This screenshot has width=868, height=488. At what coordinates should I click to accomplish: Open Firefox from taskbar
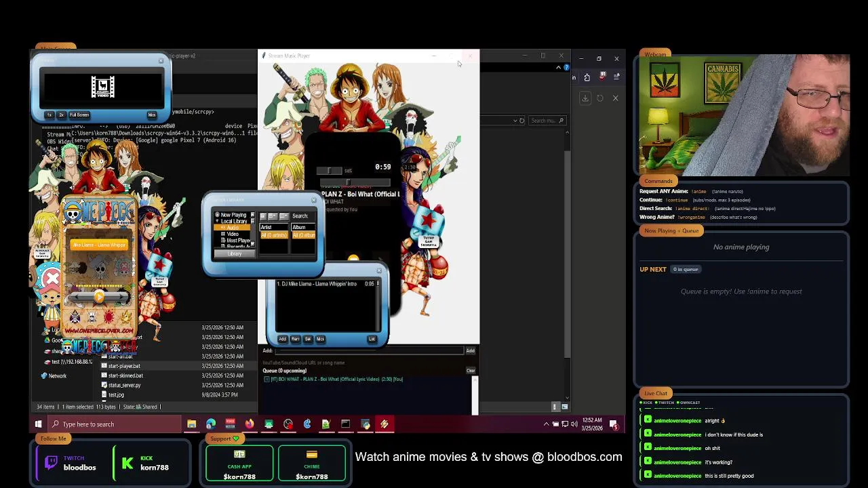point(250,424)
